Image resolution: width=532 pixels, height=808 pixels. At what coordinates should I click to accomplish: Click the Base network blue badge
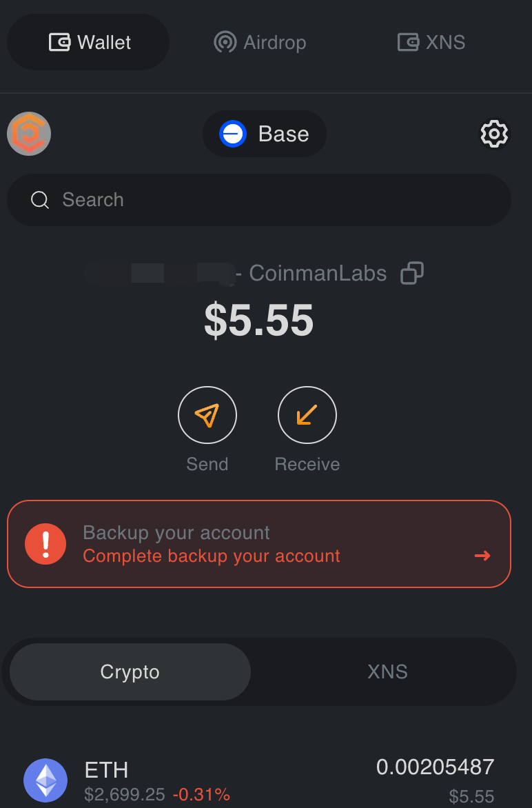[x=234, y=134]
